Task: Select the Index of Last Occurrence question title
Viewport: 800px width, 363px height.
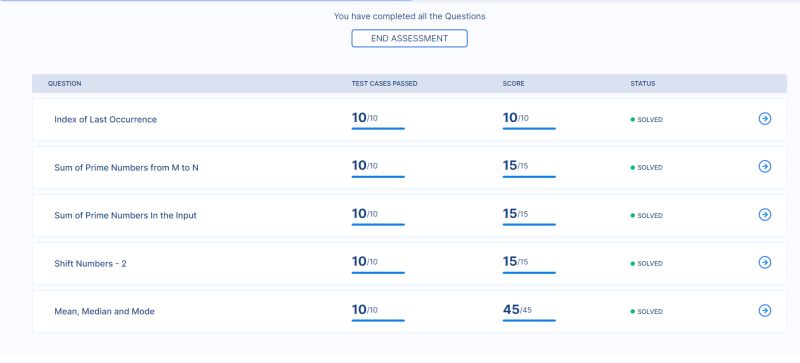Action: coord(106,119)
